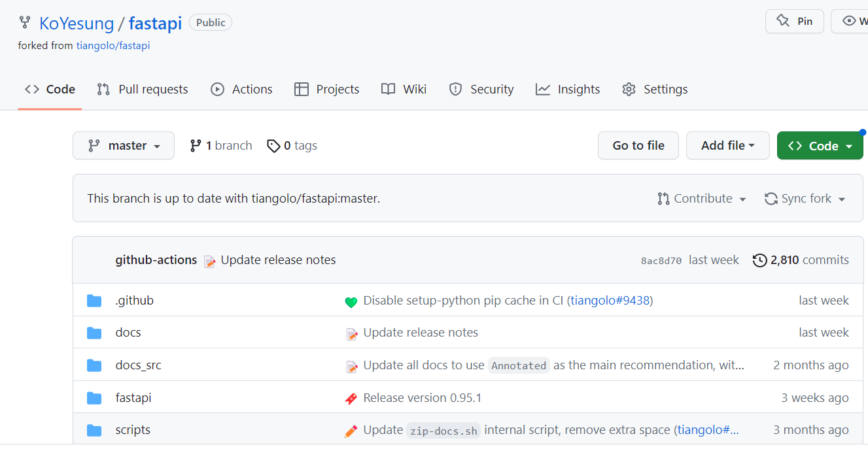Open the github-actions author link
The width and height of the screenshot is (868, 449).
coord(156,260)
